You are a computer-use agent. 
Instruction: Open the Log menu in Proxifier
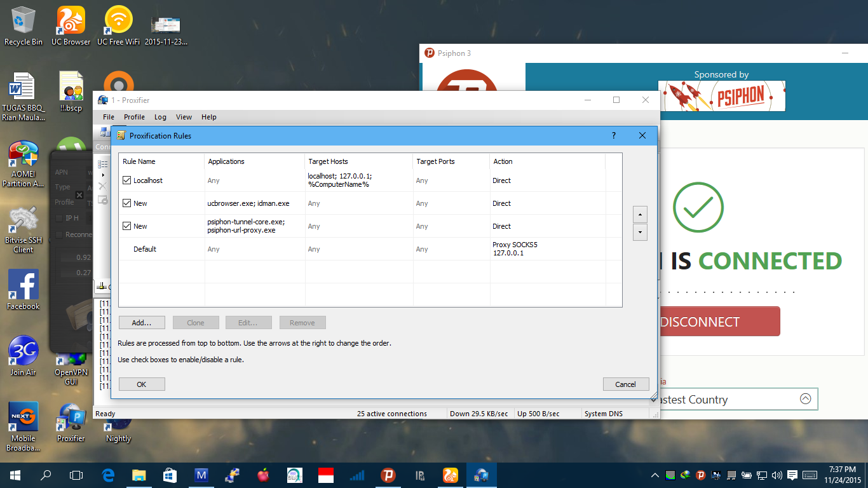tap(160, 117)
